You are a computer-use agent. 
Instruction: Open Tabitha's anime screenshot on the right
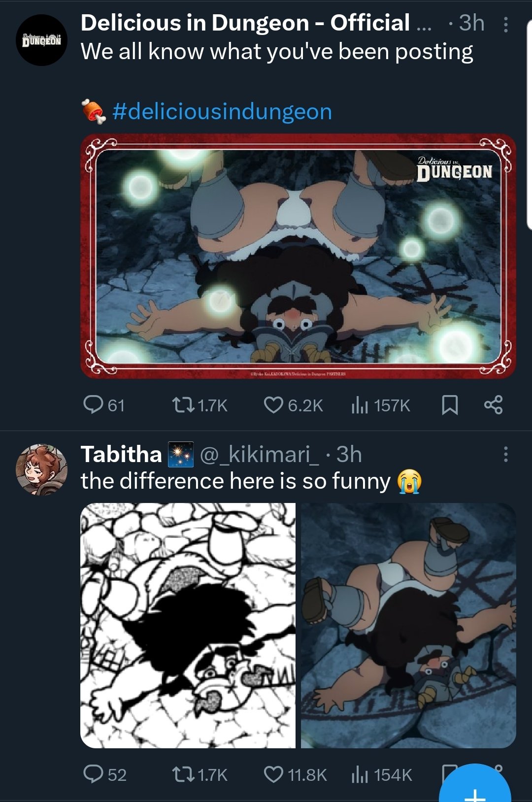click(x=408, y=625)
